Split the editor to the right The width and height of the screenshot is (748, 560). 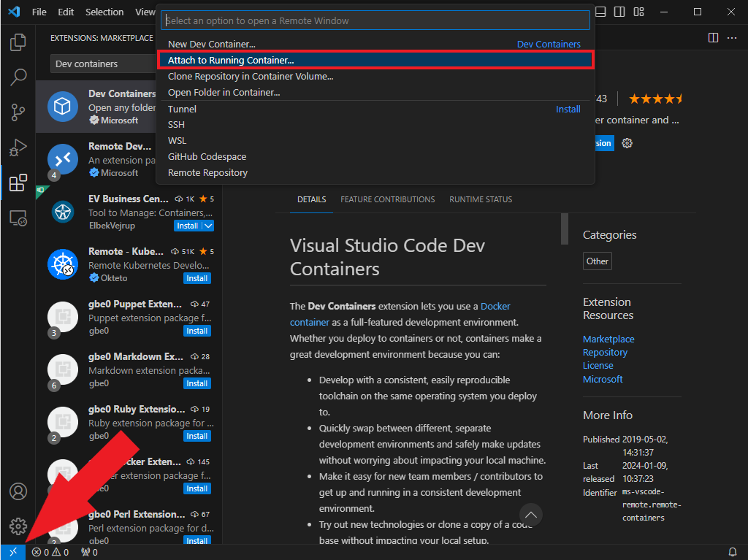point(713,38)
